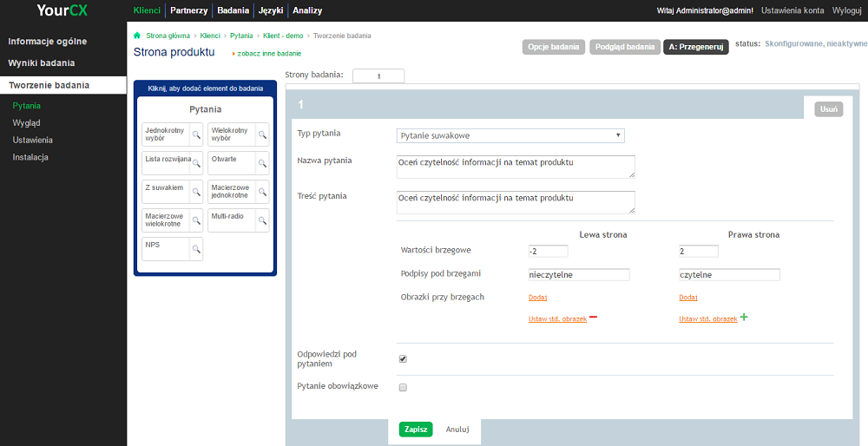Screen dimensions: 868x446
Task: Add Otwarte question element
Action: (x=232, y=163)
